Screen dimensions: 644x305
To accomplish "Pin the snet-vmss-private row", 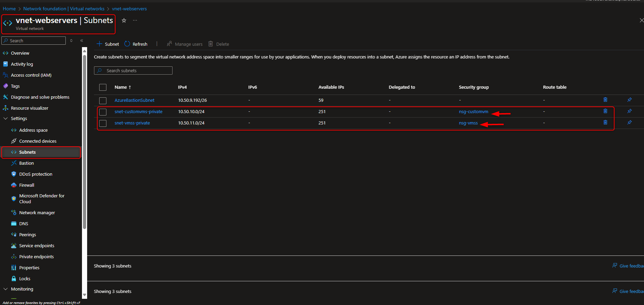I will pyautogui.click(x=630, y=122).
